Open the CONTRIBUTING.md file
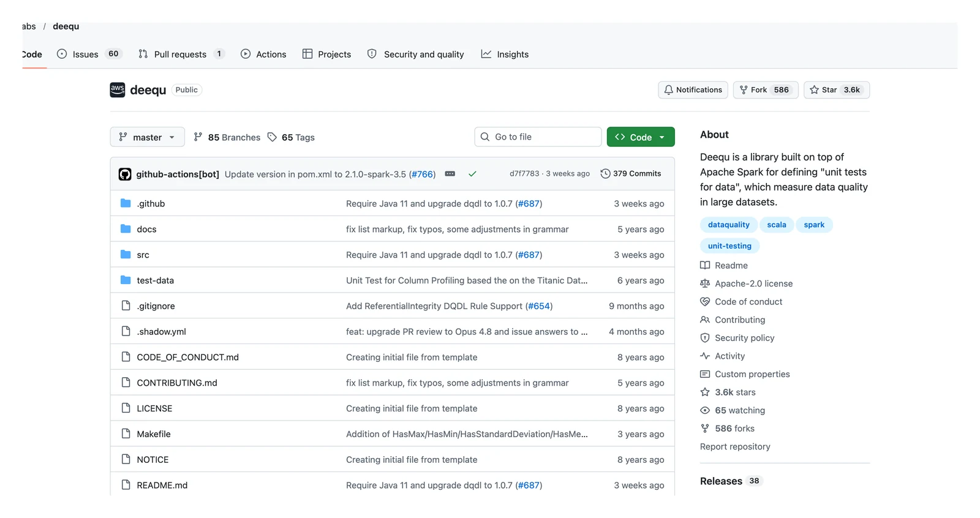 coord(177,383)
